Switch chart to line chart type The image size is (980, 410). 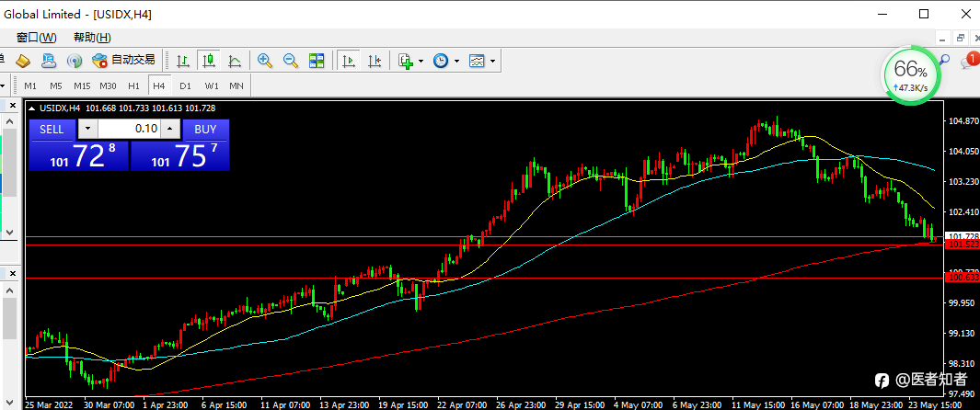(235, 61)
